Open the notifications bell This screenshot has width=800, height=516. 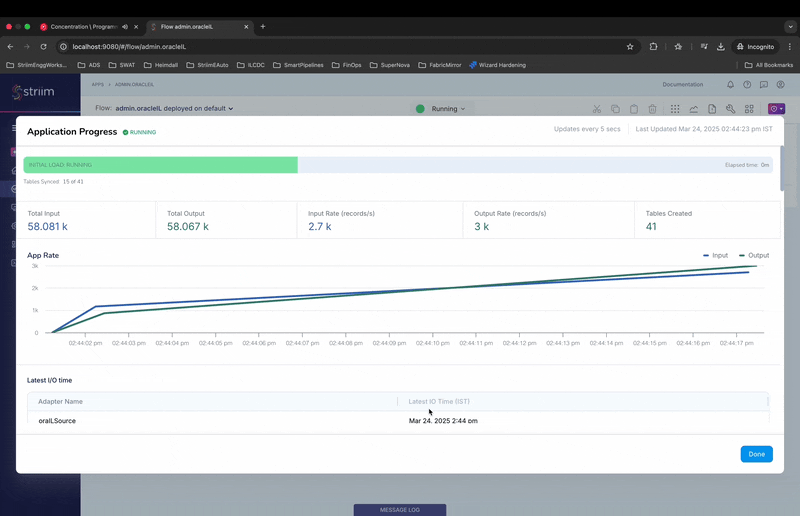(x=730, y=85)
